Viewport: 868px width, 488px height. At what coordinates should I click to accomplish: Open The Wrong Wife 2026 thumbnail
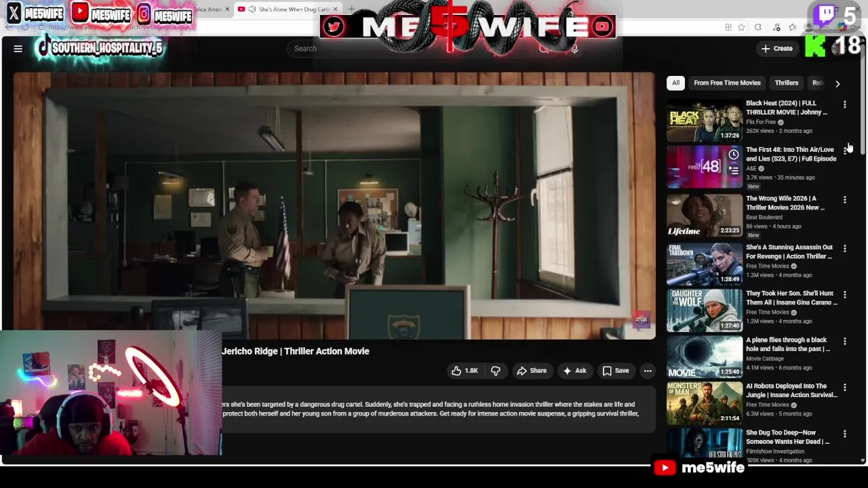tap(705, 216)
